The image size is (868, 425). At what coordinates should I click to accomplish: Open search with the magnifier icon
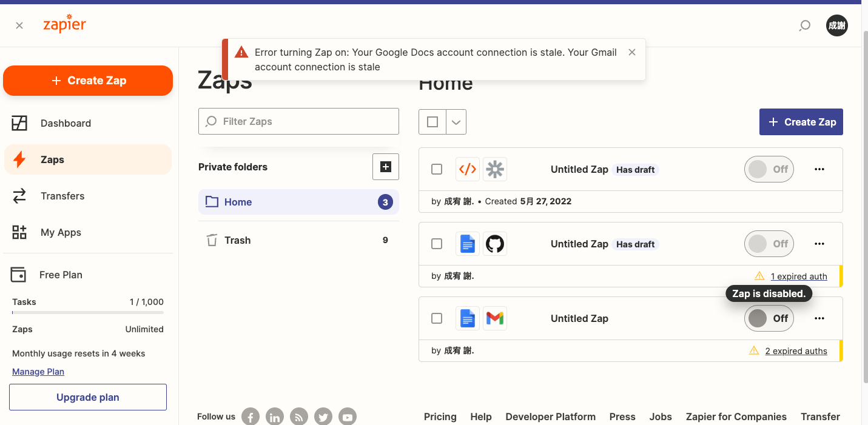point(804,25)
